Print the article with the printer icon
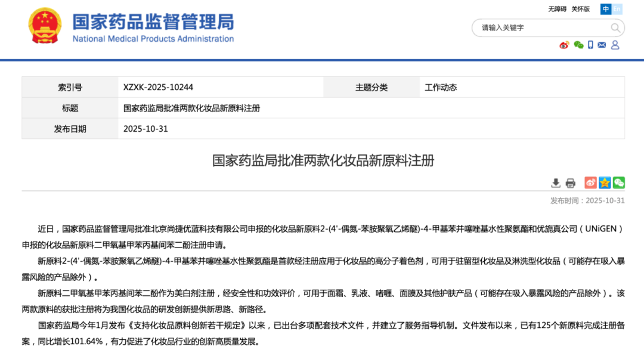The height and width of the screenshot is (362, 644). [x=570, y=183]
